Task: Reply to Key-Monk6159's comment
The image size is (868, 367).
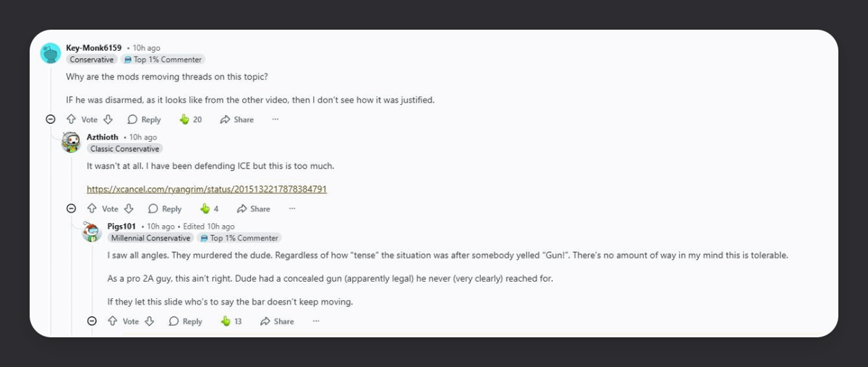Action: coord(144,119)
